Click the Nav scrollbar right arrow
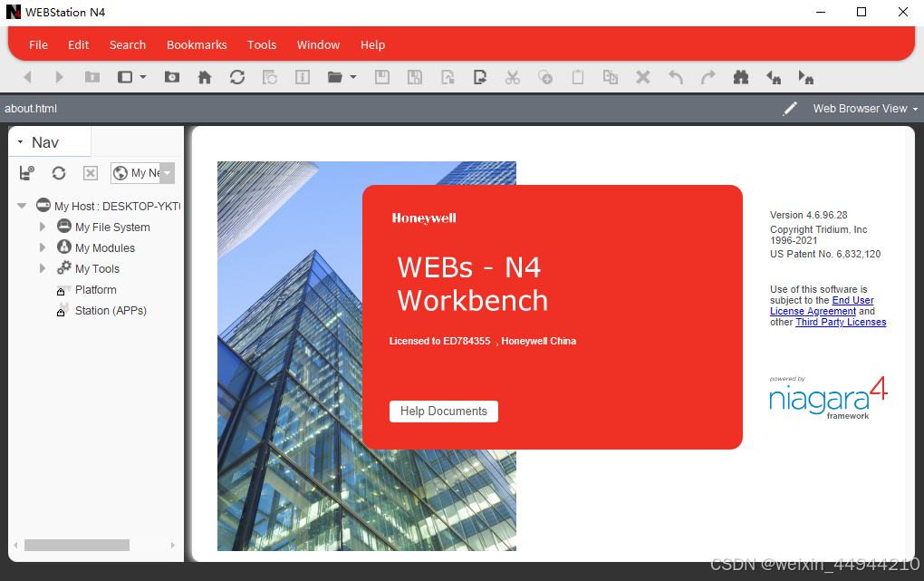Image resolution: width=924 pixels, height=581 pixels. pos(173,545)
